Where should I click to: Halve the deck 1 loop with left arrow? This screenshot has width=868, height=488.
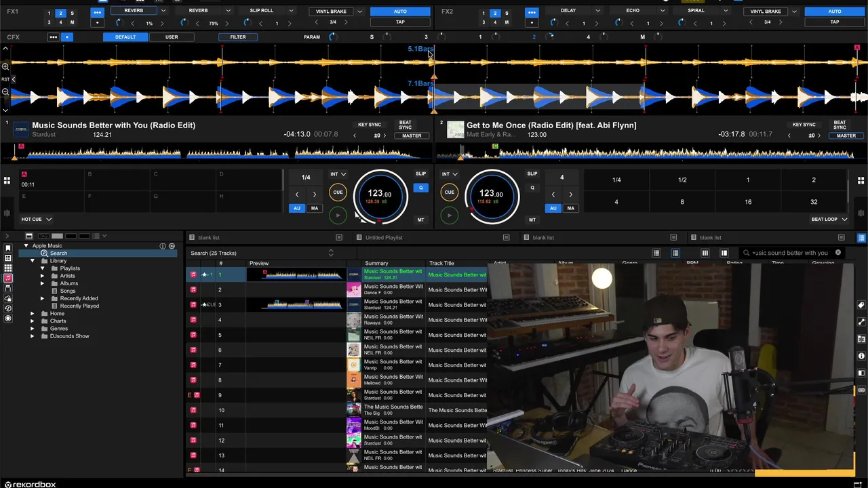point(296,195)
